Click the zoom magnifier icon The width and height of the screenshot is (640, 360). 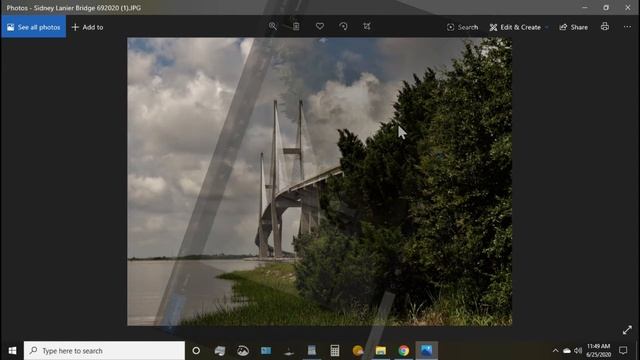pos(273,26)
